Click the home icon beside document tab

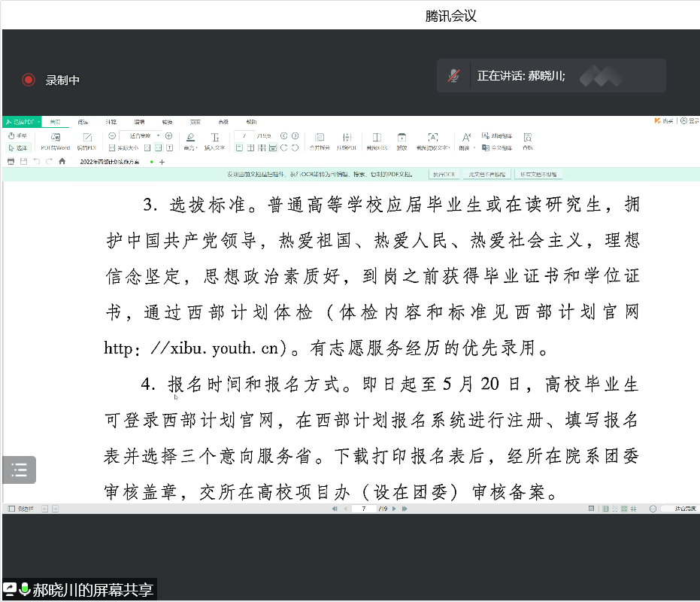(62, 161)
